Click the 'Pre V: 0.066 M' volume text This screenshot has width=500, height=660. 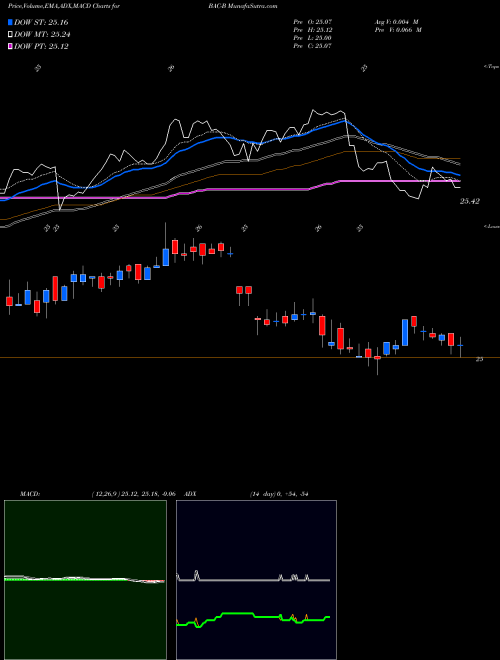pyautogui.click(x=398, y=30)
